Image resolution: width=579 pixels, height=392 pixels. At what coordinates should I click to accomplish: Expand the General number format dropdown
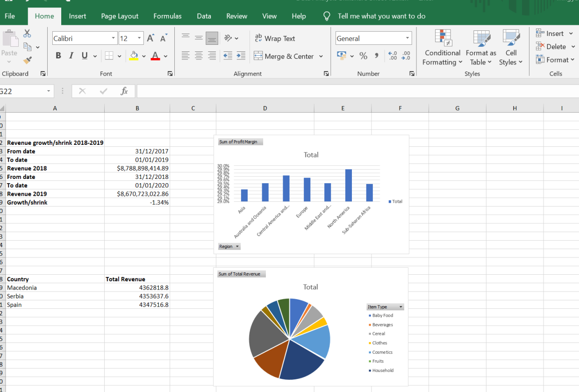tap(407, 38)
